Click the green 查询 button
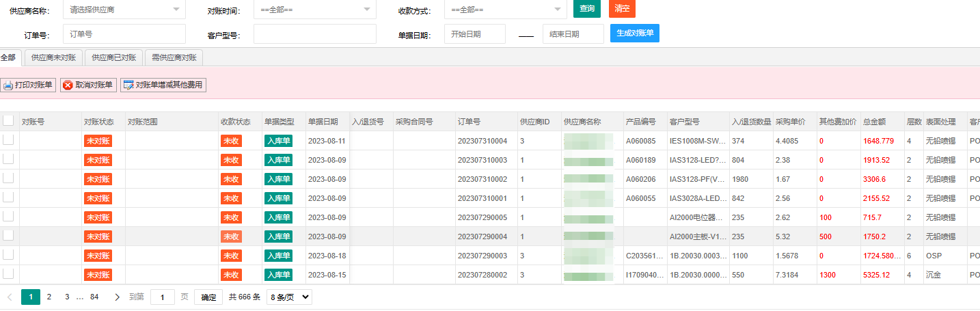Image resolution: width=980 pixels, height=311 pixels. (x=587, y=8)
